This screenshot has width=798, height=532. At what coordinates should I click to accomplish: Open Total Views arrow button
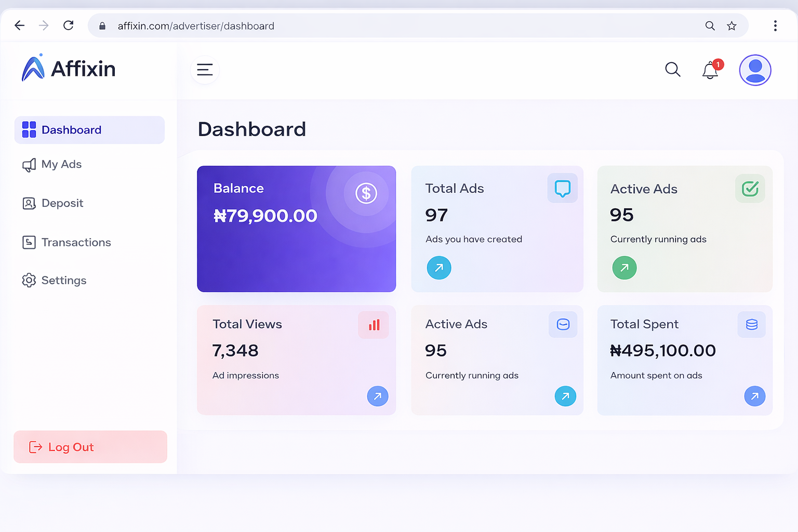click(378, 396)
